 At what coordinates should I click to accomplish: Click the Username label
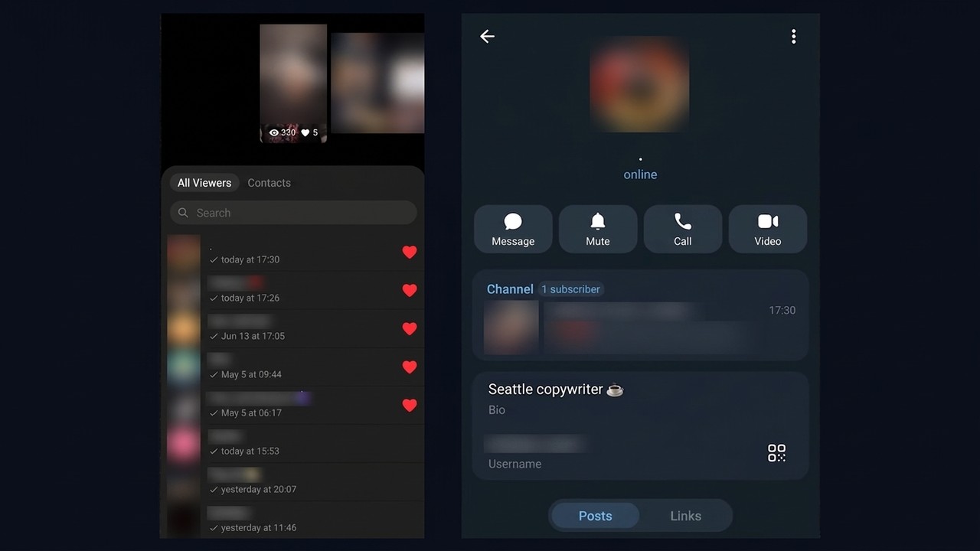tap(514, 464)
